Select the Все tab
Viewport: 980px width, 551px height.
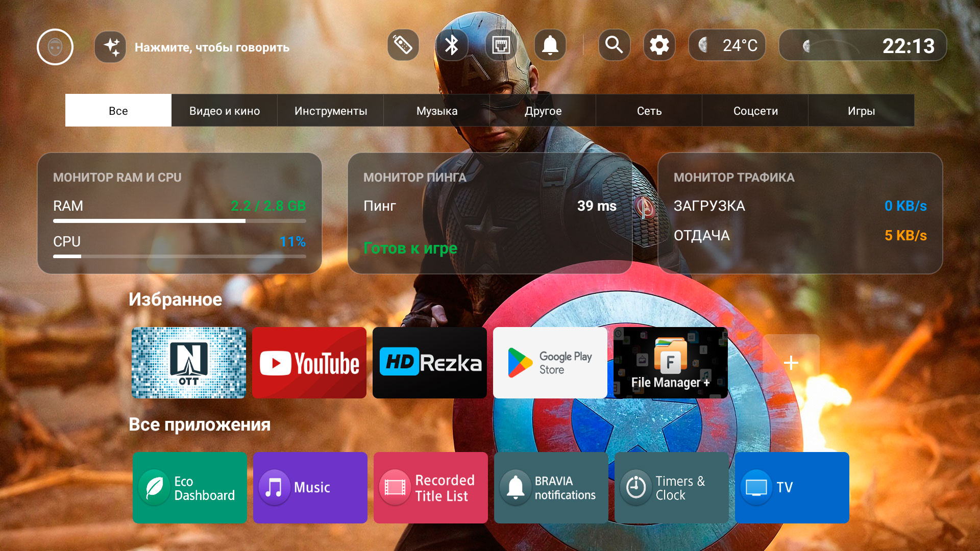[x=118, y=110]
